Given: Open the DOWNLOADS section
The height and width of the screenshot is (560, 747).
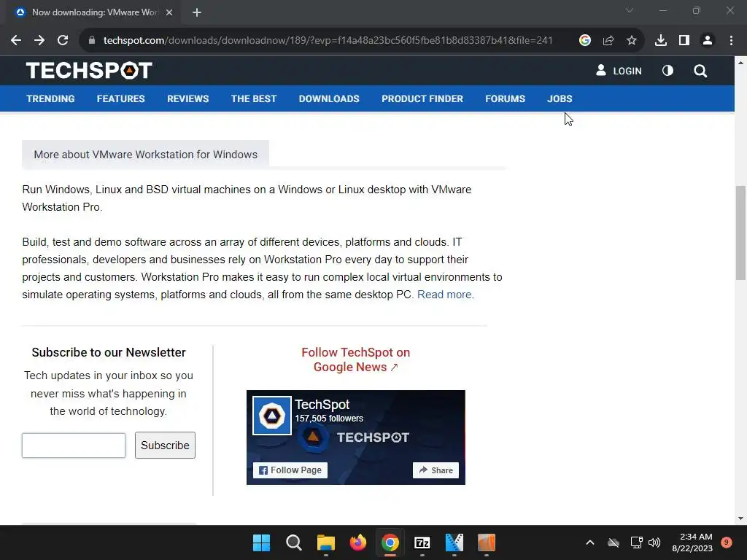Looking at the screenshot, I should click(x=329, y=98).
